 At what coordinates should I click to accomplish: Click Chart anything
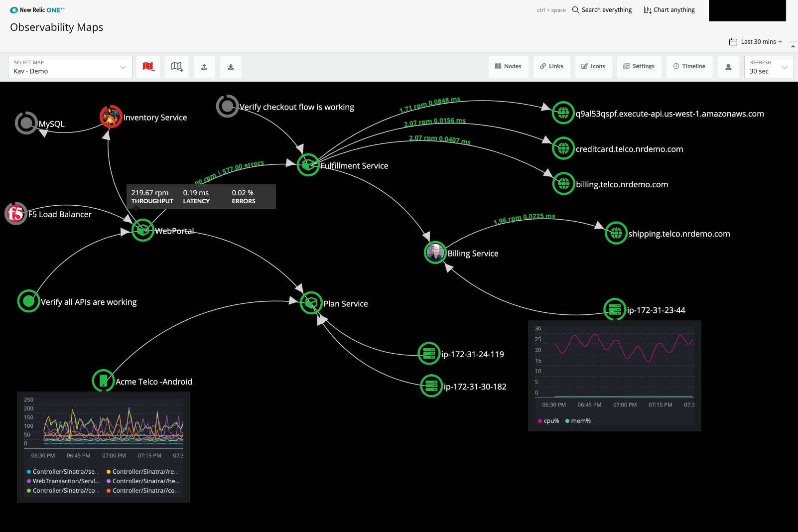coord(669,10)
